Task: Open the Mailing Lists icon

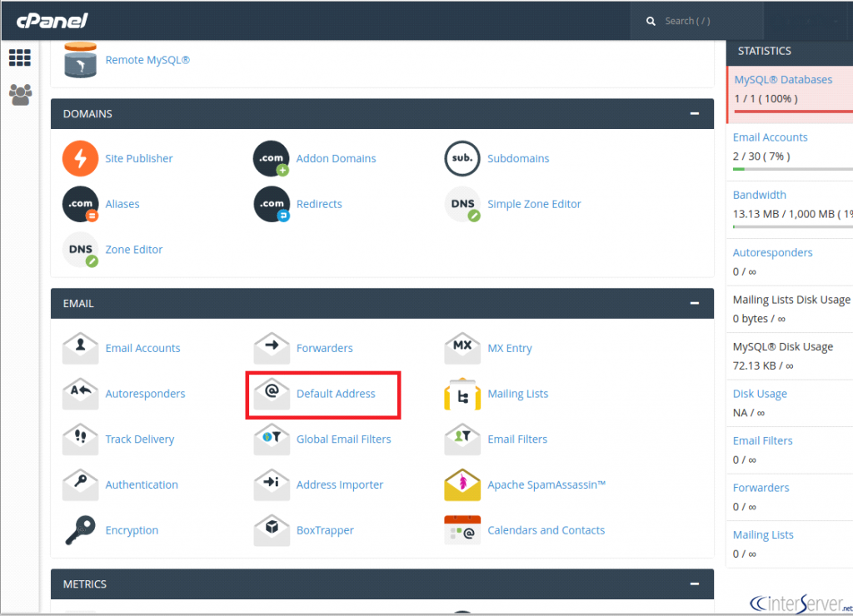Action: coord(461,394)
